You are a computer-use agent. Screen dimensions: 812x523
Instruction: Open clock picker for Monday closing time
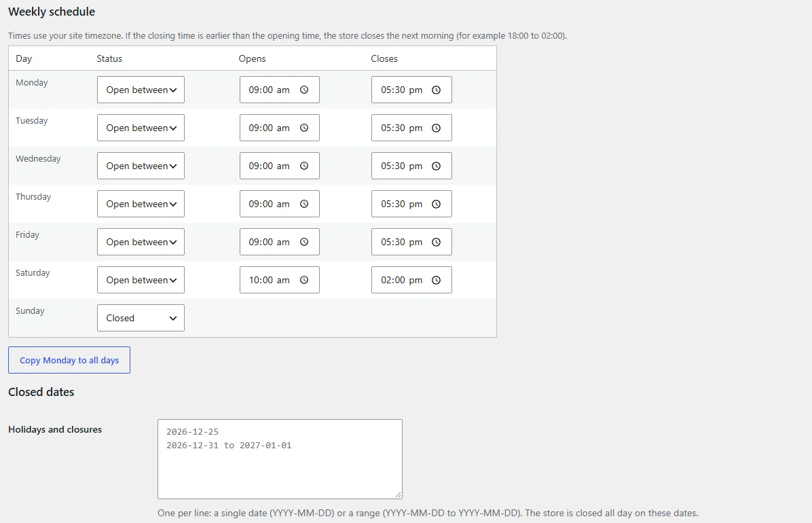[436, 90]
